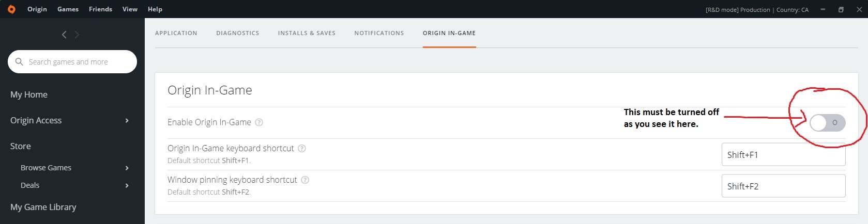868x224 pixels.
Task: Expand the Browse Games submenu
Action: (x=127, y=168)
